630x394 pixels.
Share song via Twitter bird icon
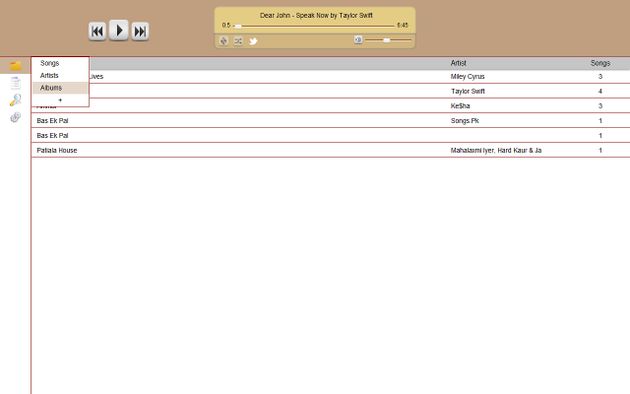[253, 41]
